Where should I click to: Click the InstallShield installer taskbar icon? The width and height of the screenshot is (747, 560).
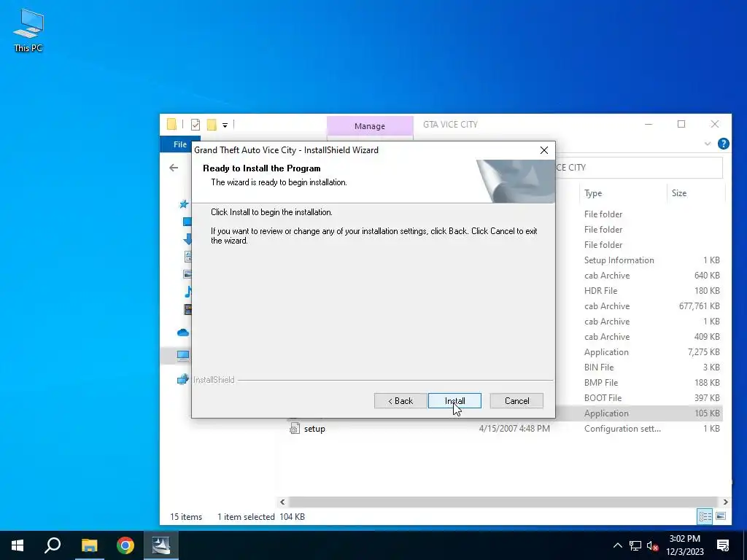161,545
